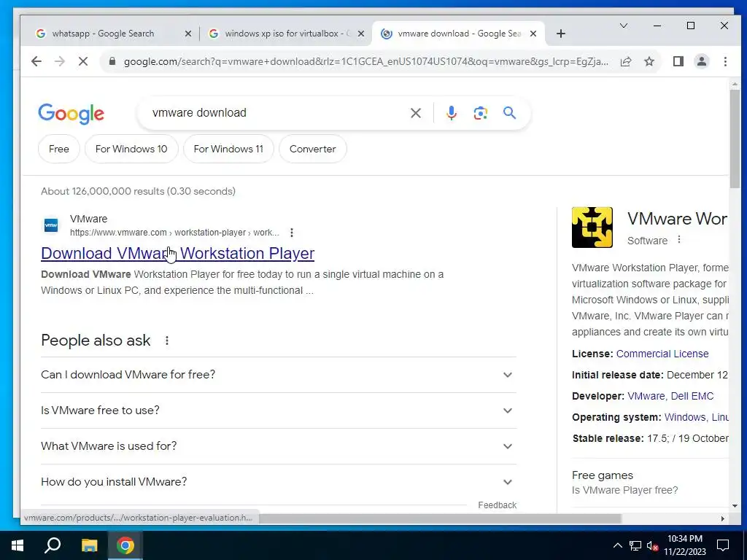Expand What VMware is used for
Viewport: 747px width, 560px height.
click(x=278, y=446)
